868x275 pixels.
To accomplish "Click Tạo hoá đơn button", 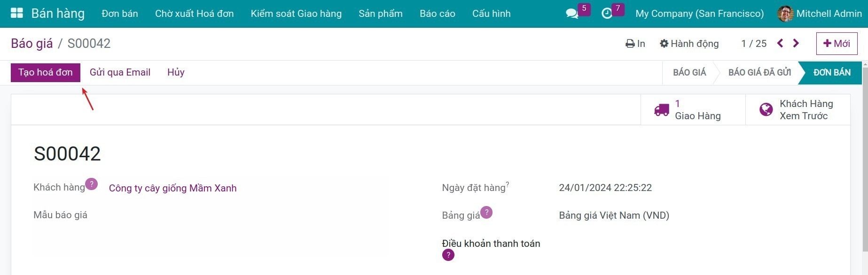I will pos(46,72).
